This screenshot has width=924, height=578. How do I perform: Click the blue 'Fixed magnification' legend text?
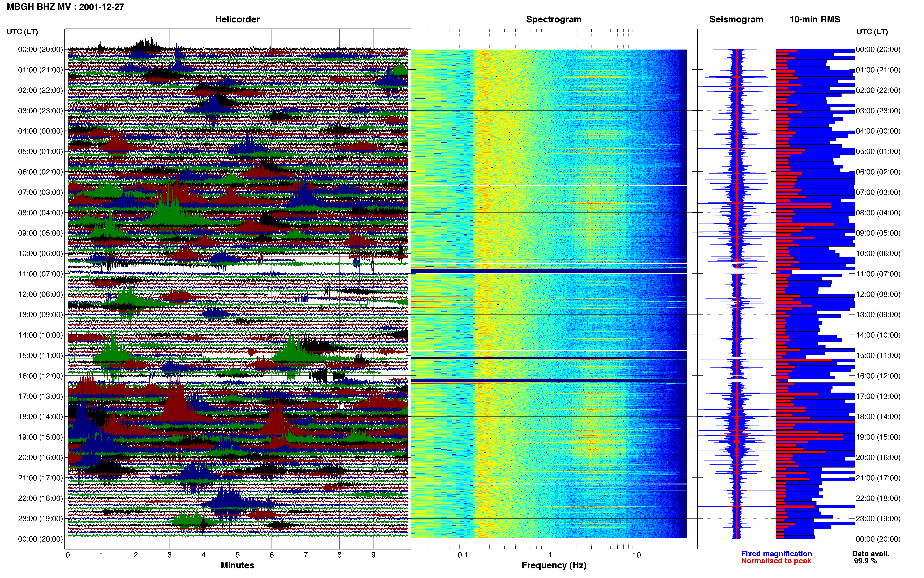coord(776,554)
